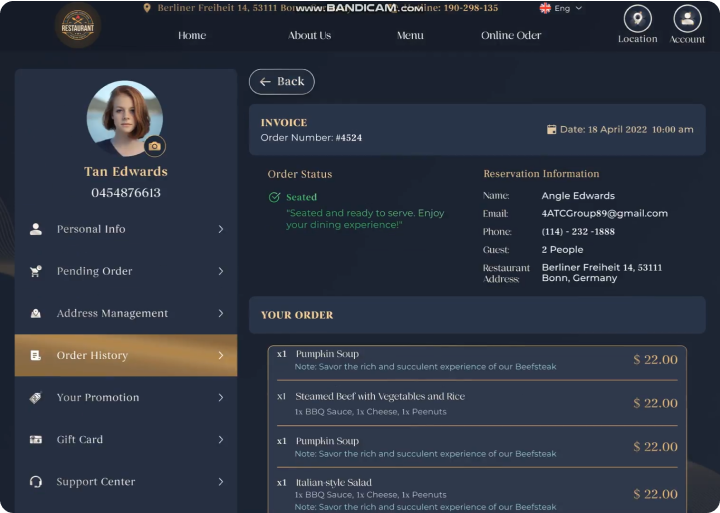
Task: Click the Support Center headset icon
Action: [36, 481]
